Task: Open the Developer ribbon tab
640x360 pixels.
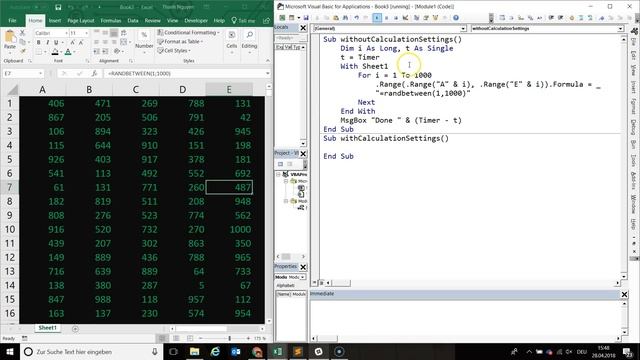Action: (x=196, y=20)
